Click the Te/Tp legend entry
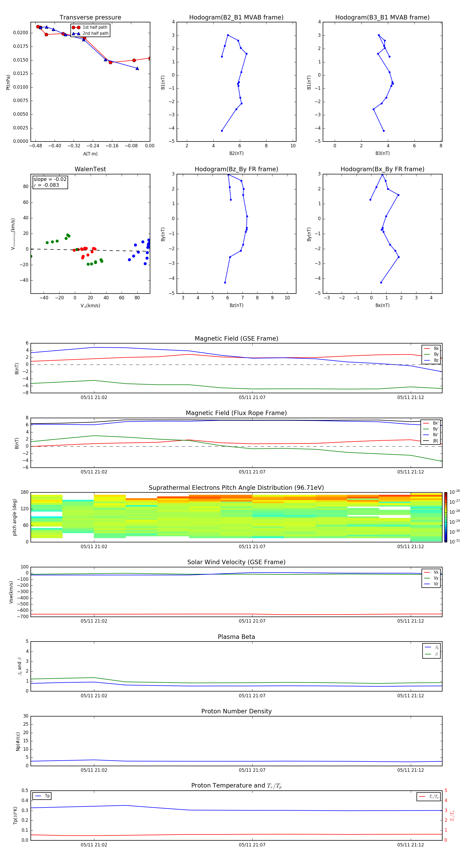The width and height of the screenshot is (473, 868). click(429, 796)
